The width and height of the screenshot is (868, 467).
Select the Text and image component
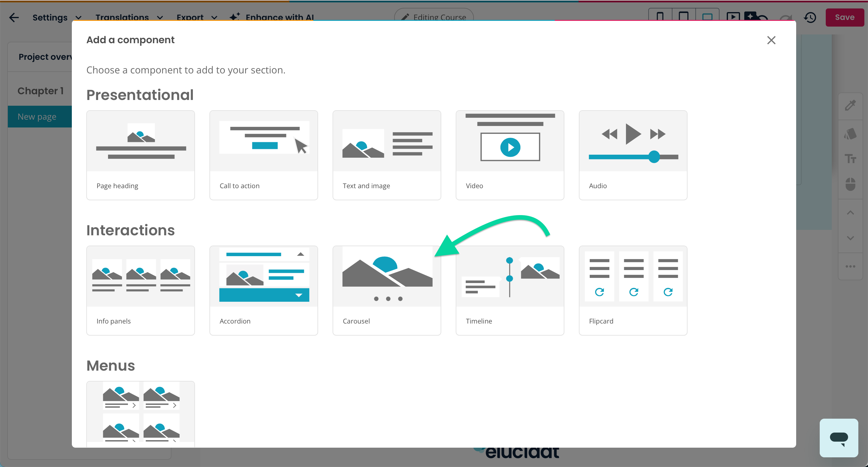387,155
